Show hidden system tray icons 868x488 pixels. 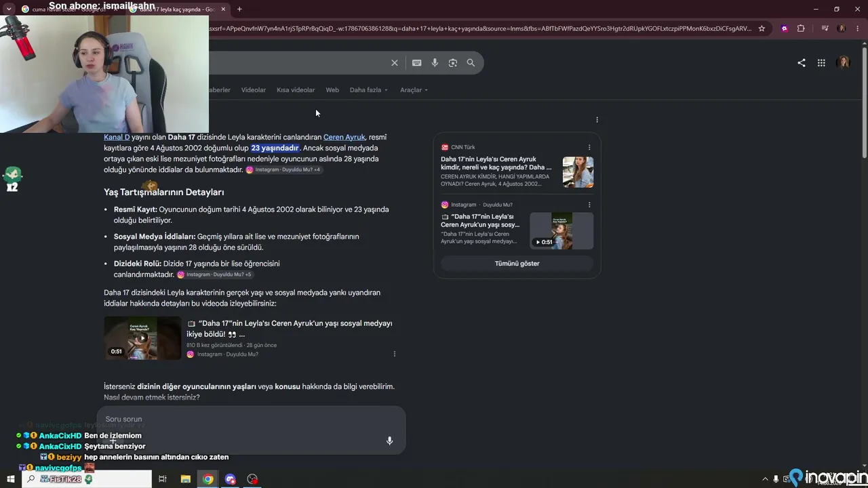click(x=765, y=479)
